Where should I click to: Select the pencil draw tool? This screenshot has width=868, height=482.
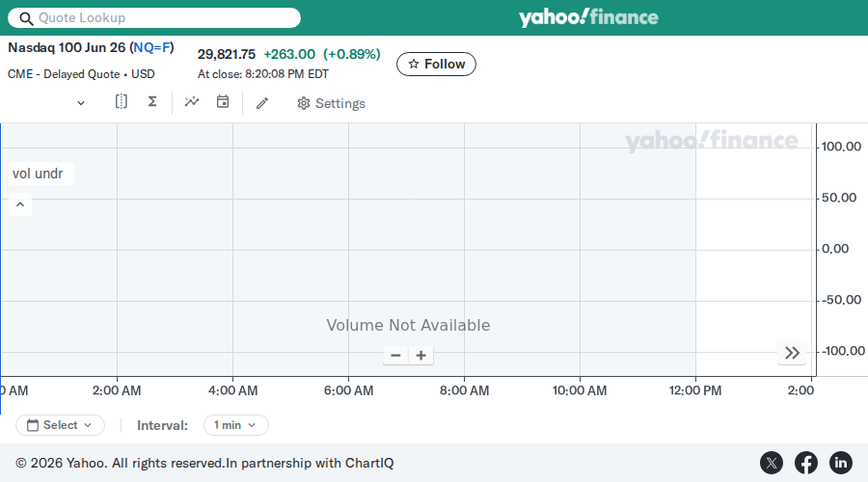(x=262, y=103)
